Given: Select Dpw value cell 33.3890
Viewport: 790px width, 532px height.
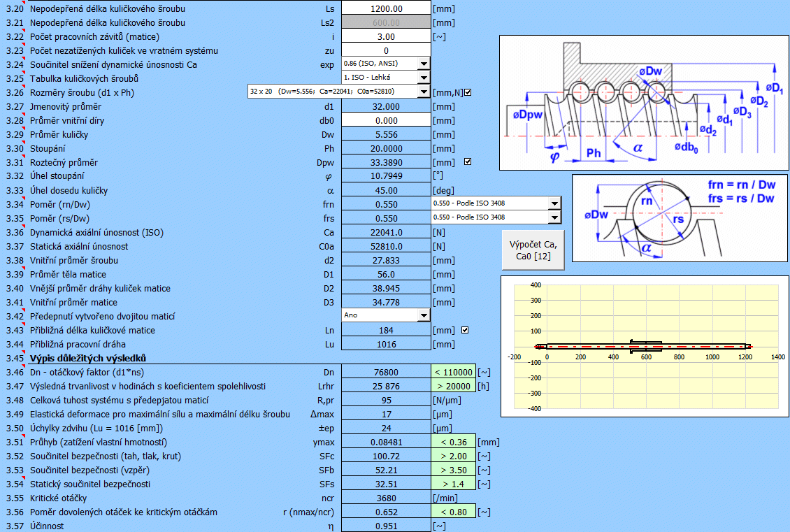Looking at the screenshot, I should [x=387, y=162].
